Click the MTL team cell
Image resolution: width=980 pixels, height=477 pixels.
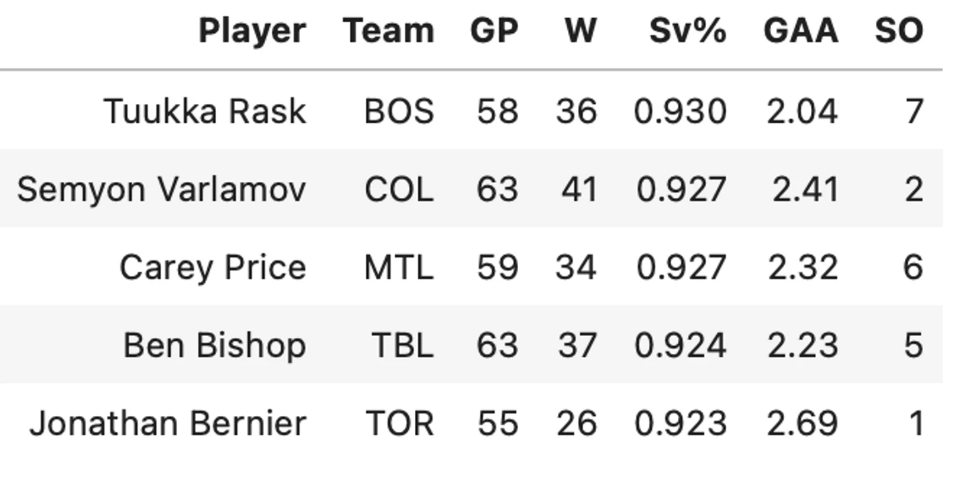[x=399, y=267]
